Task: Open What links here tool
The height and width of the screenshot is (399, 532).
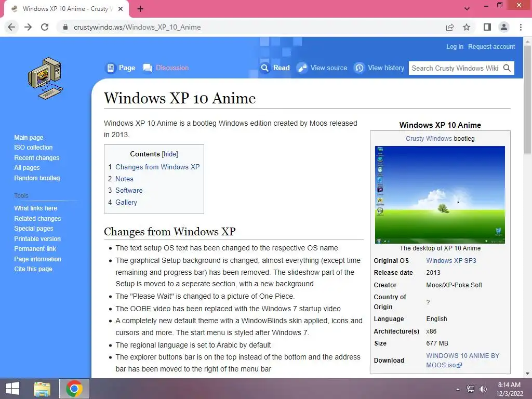Action: pyautogui.click(x=36, y=208)
